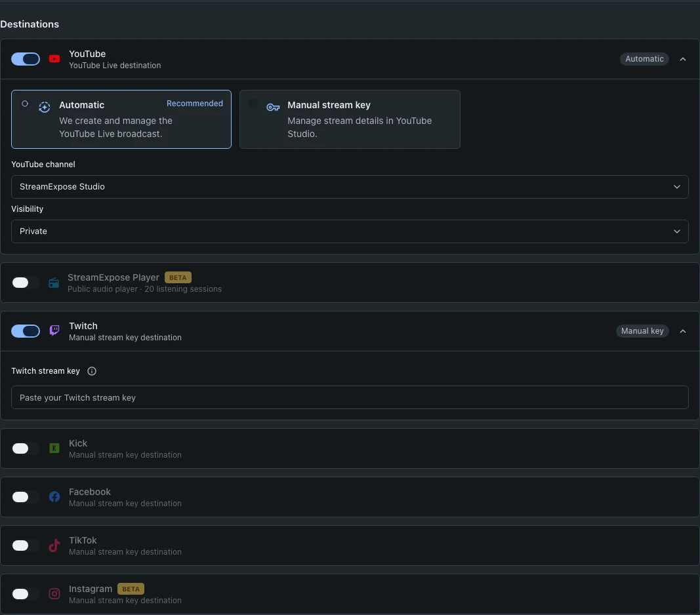Click the Facebook logo icon
This screenshot has height=615, width=700.
54,497
